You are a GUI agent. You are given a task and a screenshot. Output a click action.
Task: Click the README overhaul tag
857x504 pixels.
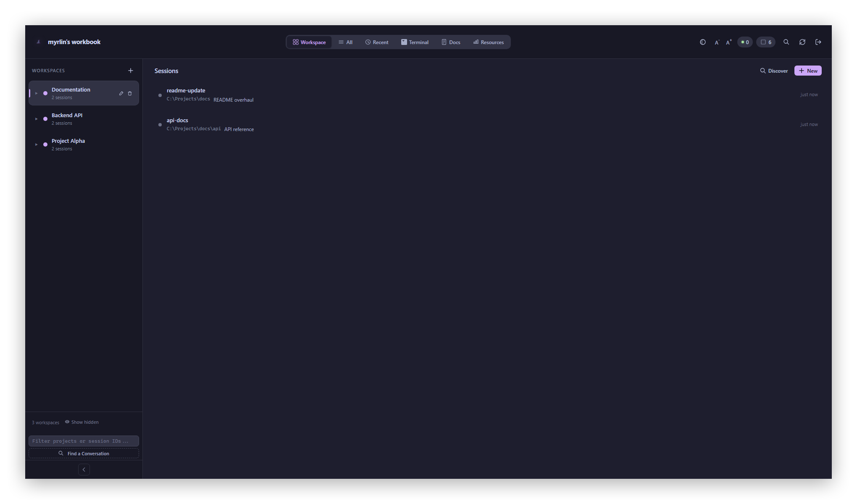pos(234,100)
